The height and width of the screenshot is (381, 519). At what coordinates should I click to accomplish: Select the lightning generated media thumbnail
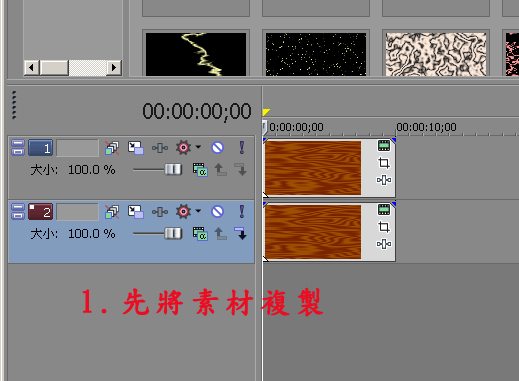click(x=196, y=54)
